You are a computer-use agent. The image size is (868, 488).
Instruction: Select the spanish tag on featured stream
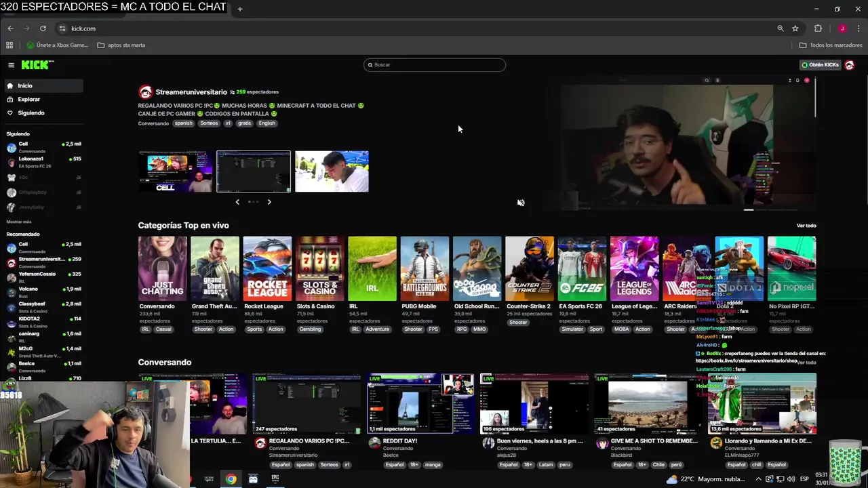pyautogui.click(x=183, y=123)
